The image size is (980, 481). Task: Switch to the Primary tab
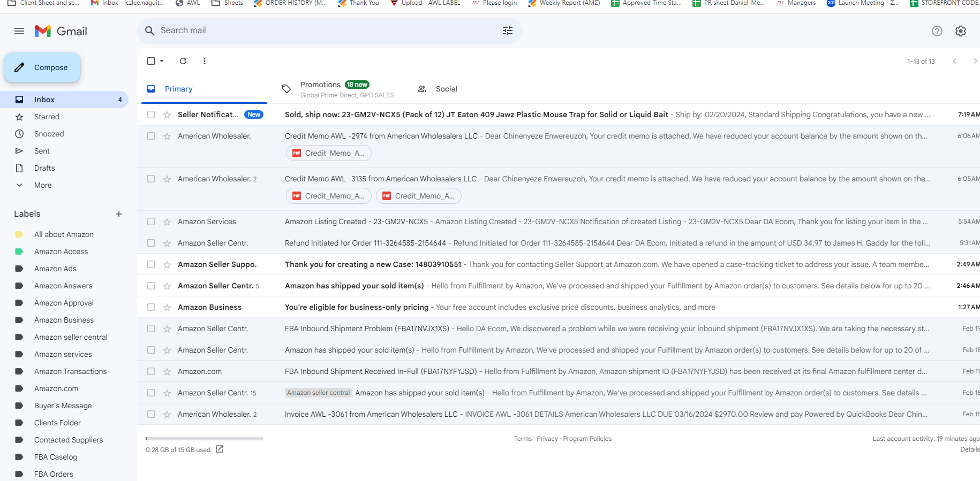point(204,89)
